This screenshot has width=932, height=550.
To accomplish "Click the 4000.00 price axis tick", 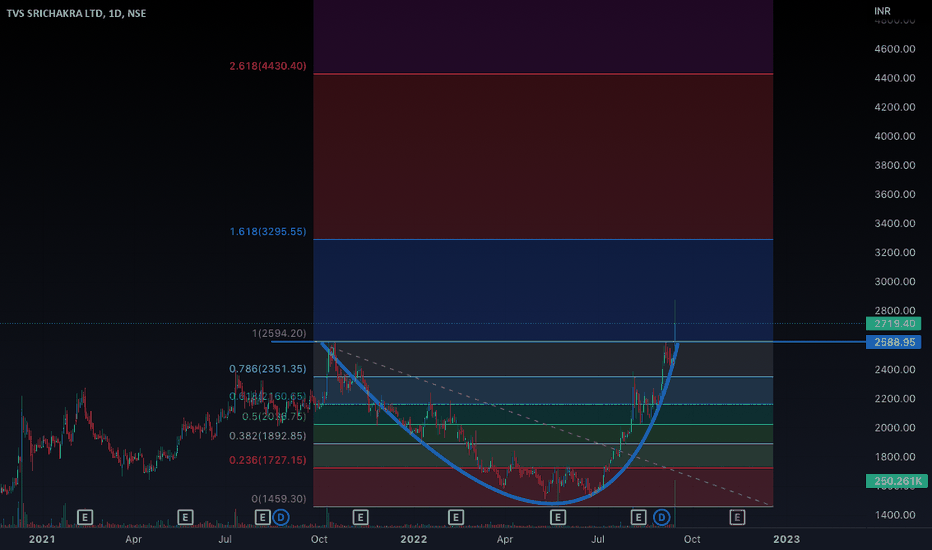I will (895, 136).
